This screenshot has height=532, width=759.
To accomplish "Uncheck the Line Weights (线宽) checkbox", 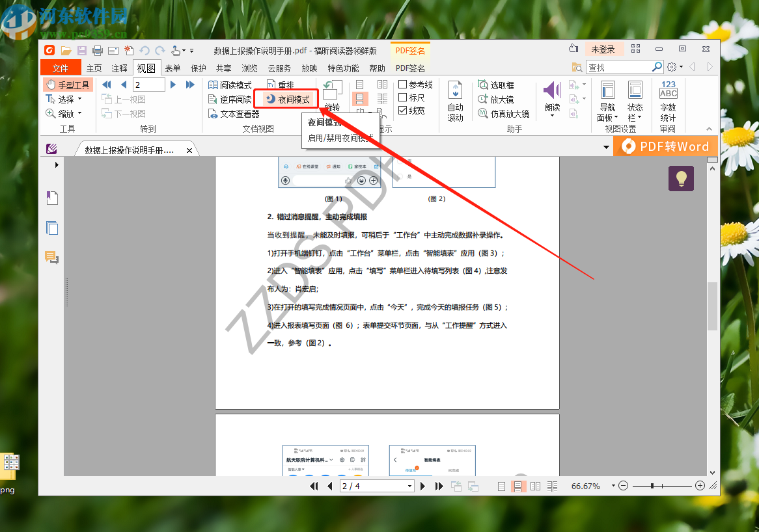I will [x=403, y=111].
